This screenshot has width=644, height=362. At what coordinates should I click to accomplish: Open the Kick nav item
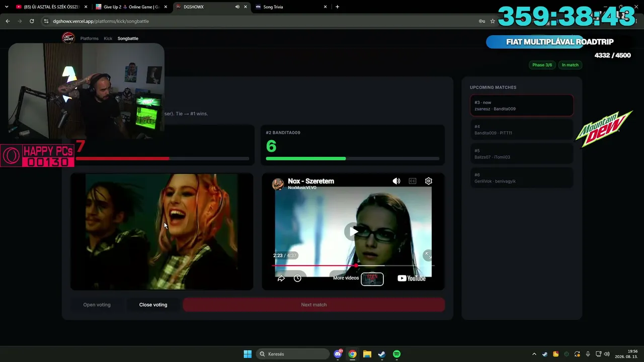click(x=108, y=38)
